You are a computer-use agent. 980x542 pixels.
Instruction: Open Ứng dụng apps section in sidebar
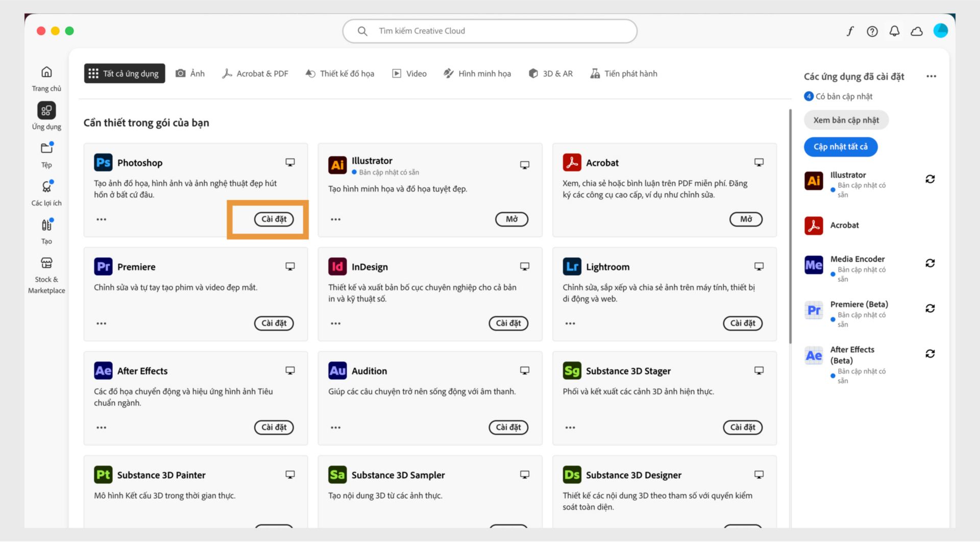(x=46, y=116)
